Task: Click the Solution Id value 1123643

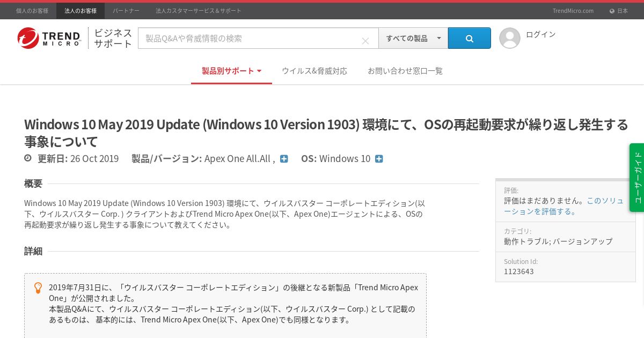Action: coord(519,271)
